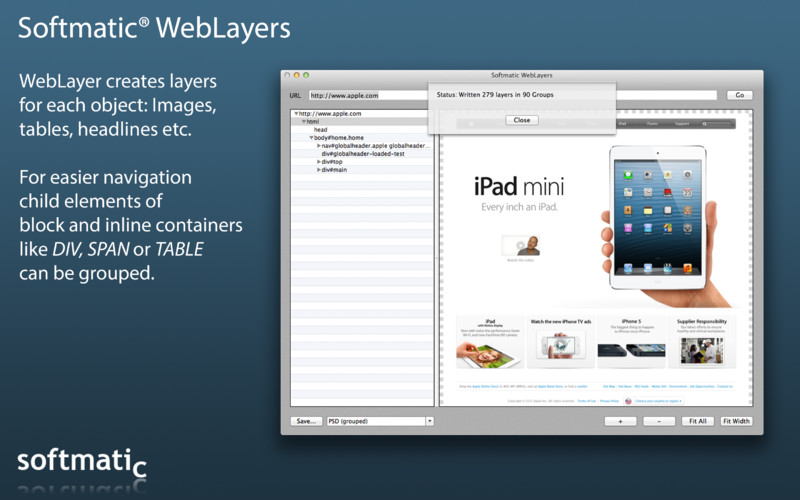Click the 'Every inch an iPad.' tagline
The height and width of the screenshot is (500, 800).
pos(519,207)
